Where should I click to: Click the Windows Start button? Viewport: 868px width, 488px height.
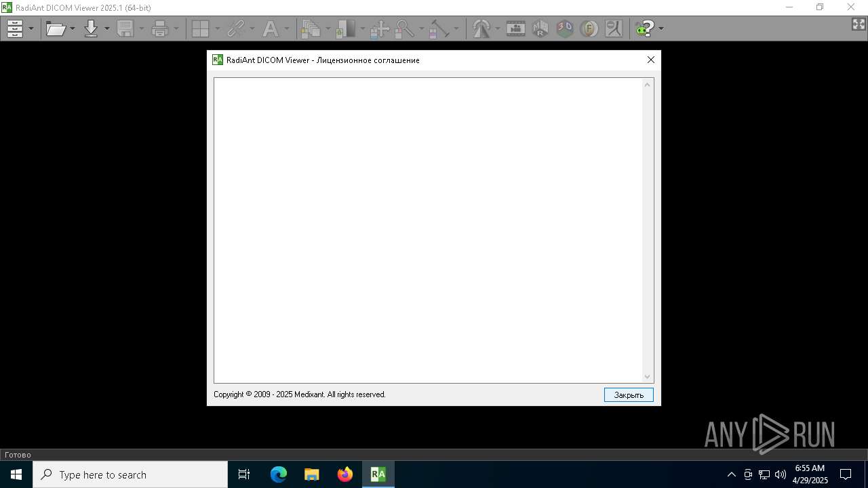[x=16, y=474]
